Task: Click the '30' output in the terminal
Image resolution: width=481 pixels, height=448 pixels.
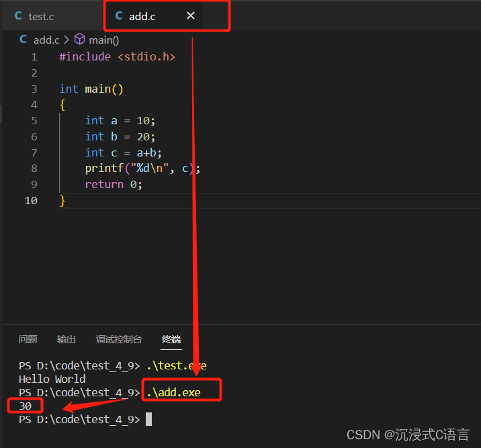Action: pyautogui.click(x=25, y=406)
